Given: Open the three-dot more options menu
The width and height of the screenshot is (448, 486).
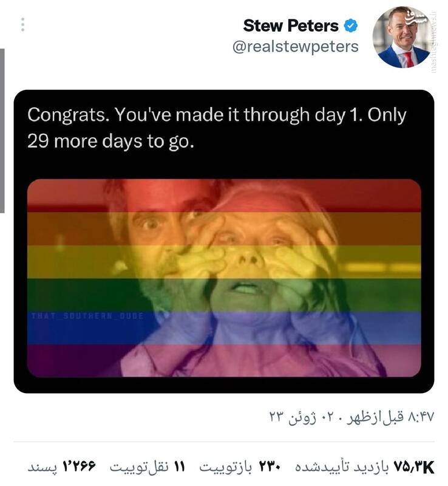Looking at the screenshot, I should (x=22, y=25).
